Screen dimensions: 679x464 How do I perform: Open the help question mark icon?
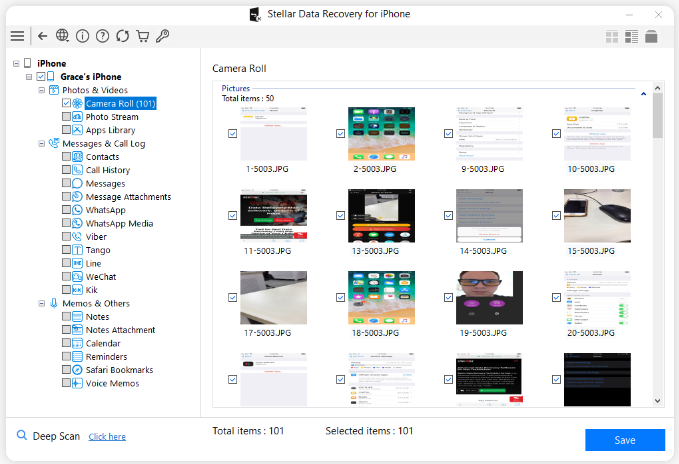click(x=102, y=35)
